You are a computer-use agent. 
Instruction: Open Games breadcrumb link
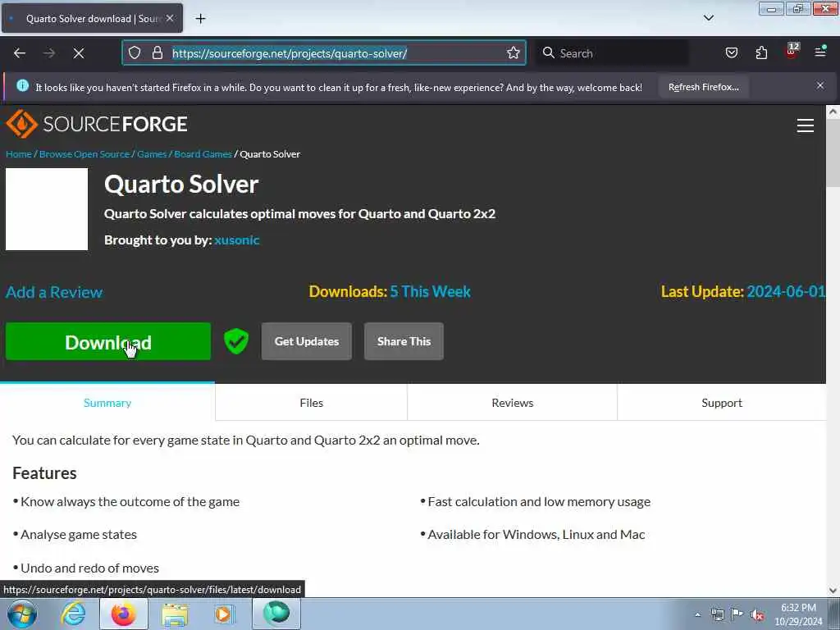pyautogui.click(x=152, y=154)
